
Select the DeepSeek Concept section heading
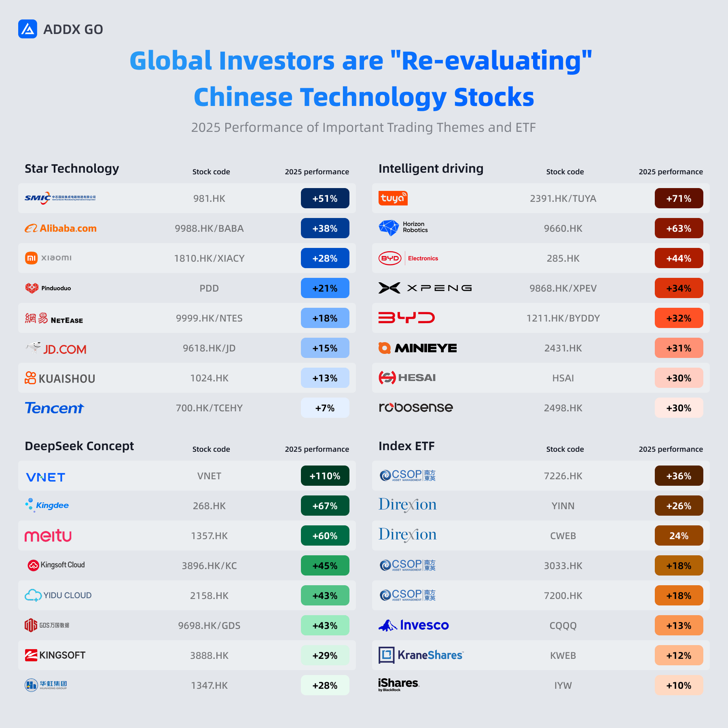[x=79, y=446]
